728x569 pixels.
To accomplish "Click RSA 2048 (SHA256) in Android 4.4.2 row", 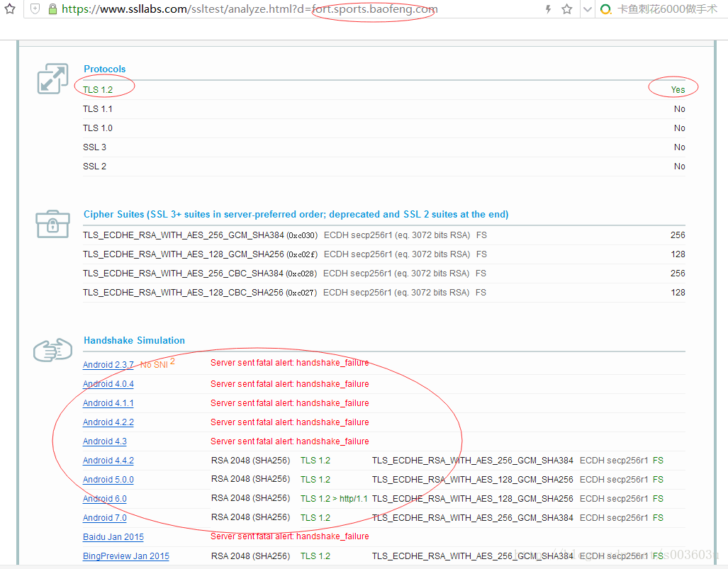I will [x=251, y=461].
